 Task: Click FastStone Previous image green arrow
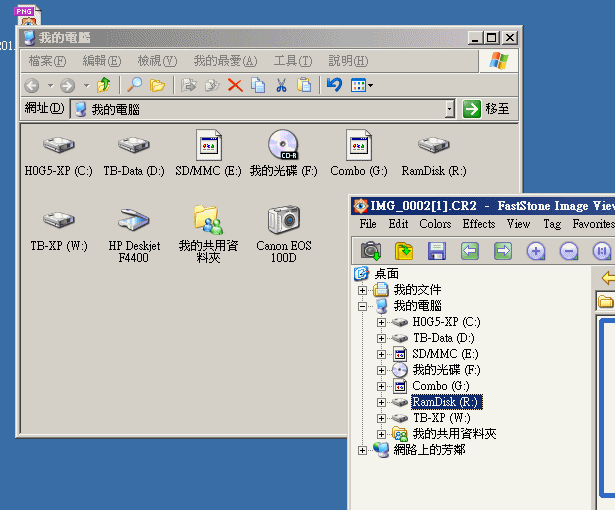click(x=470, y=251)
